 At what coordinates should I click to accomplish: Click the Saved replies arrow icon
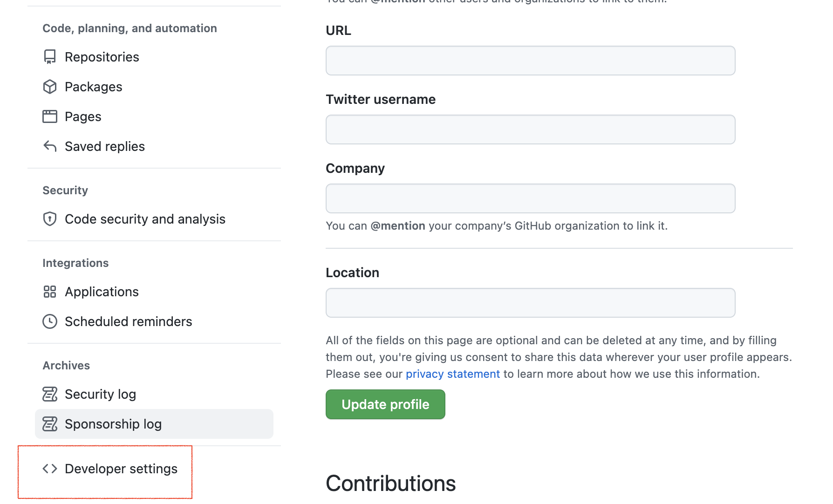(50, 146)
